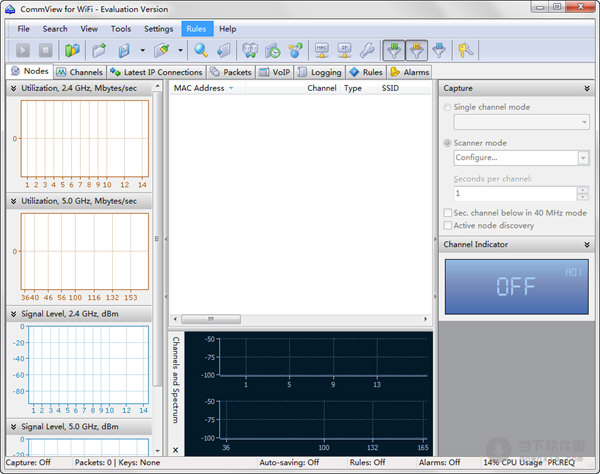Collapse Signal Level 2.4 GHz panel
600x474 pixels.
[x=13, y=314]
